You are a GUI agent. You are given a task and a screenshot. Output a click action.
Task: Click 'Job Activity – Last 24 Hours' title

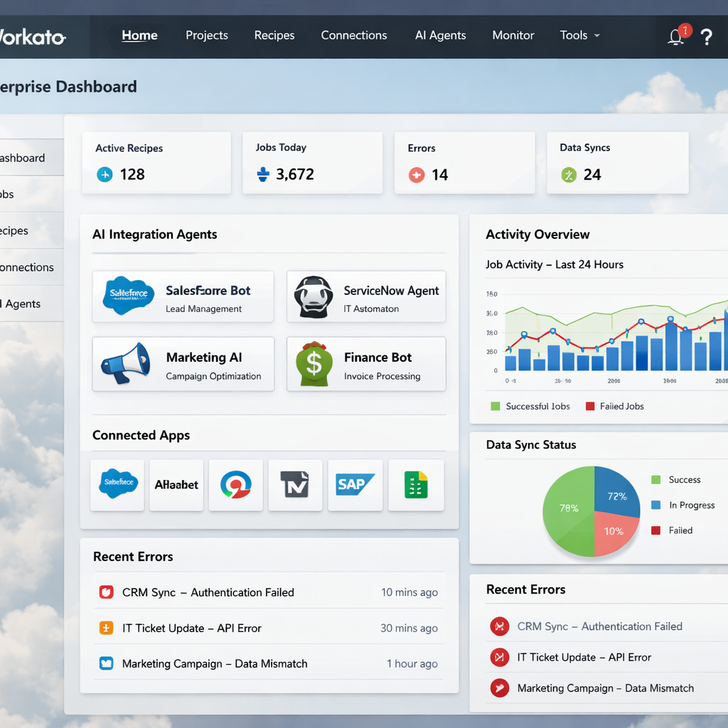click(555, 264)
